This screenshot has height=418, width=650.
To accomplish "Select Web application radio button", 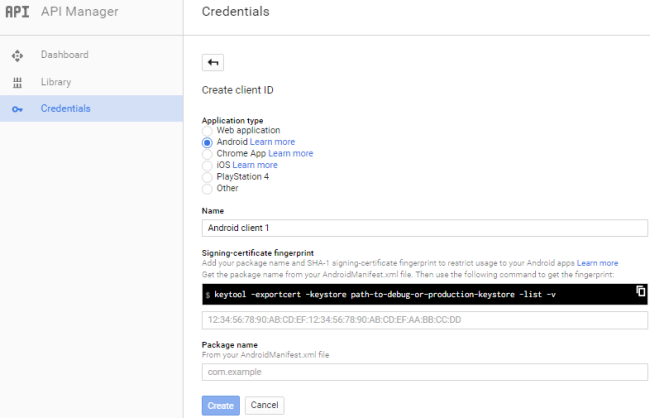I will pyautogui.click(x=207, y=130).
